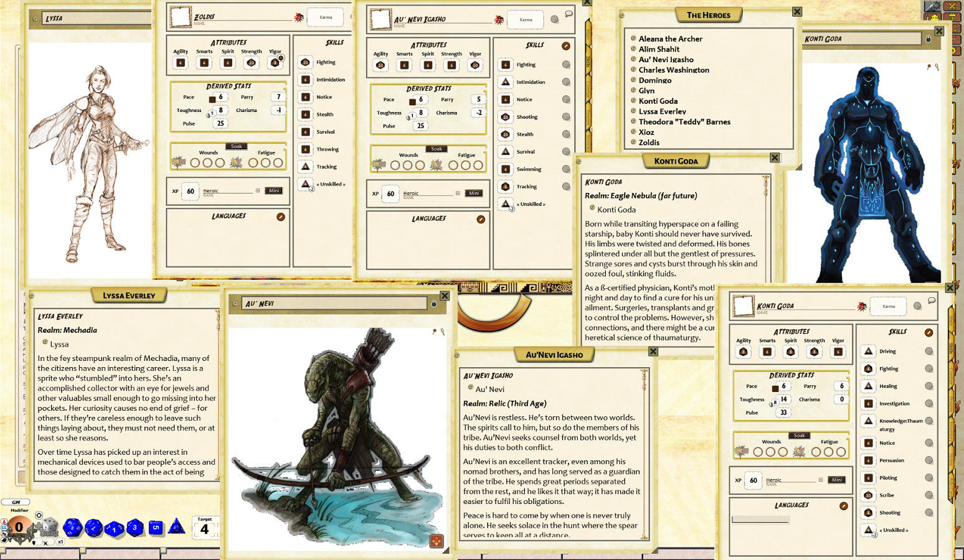Click the Target number field showing 4

pos(206,529)
